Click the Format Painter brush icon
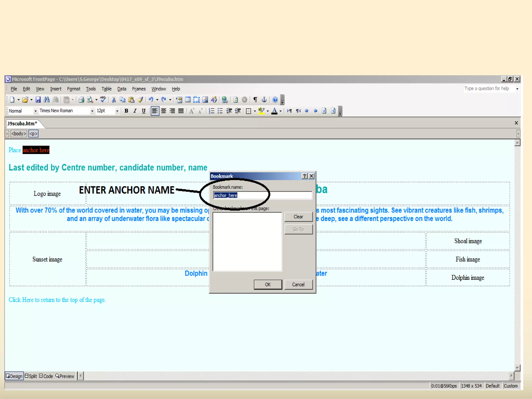 coord(140,100)
